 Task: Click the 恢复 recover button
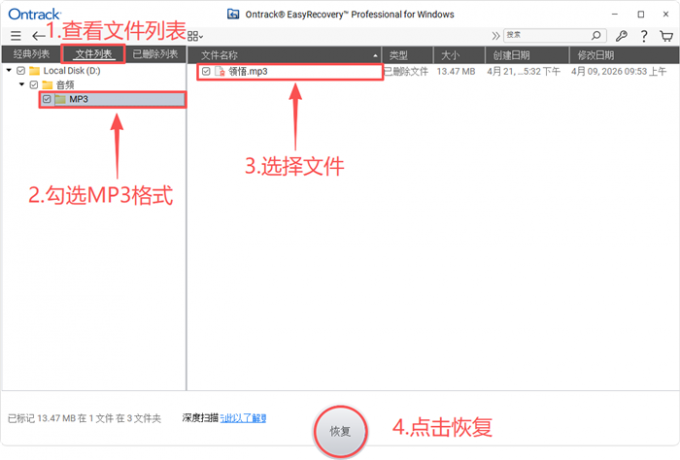340,431
